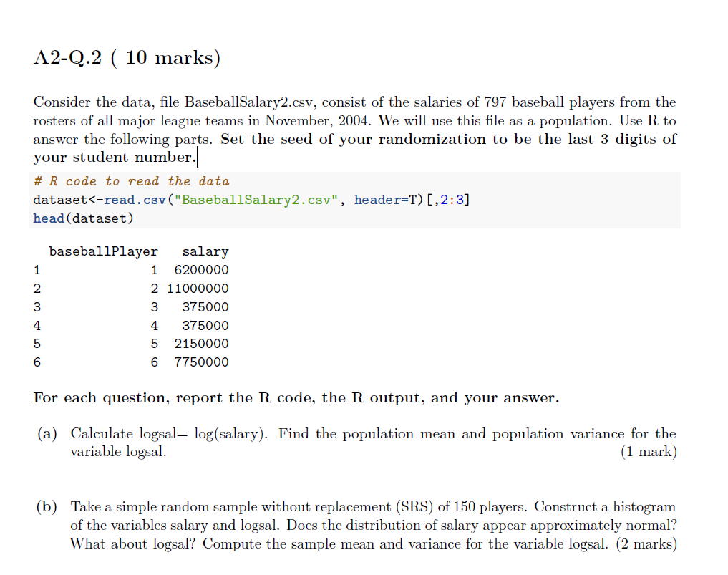Click the code line starting "dataset<-read.csv"

(251, 200)
